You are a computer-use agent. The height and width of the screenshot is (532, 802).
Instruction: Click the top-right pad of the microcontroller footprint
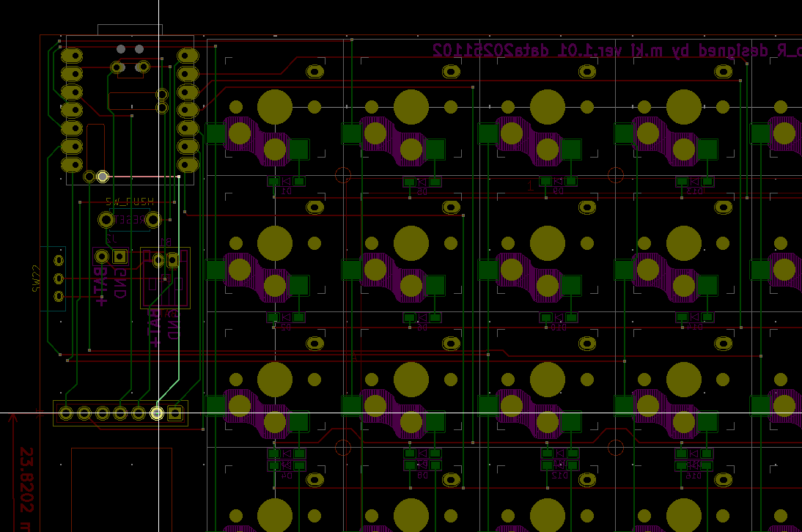point(187,56)
